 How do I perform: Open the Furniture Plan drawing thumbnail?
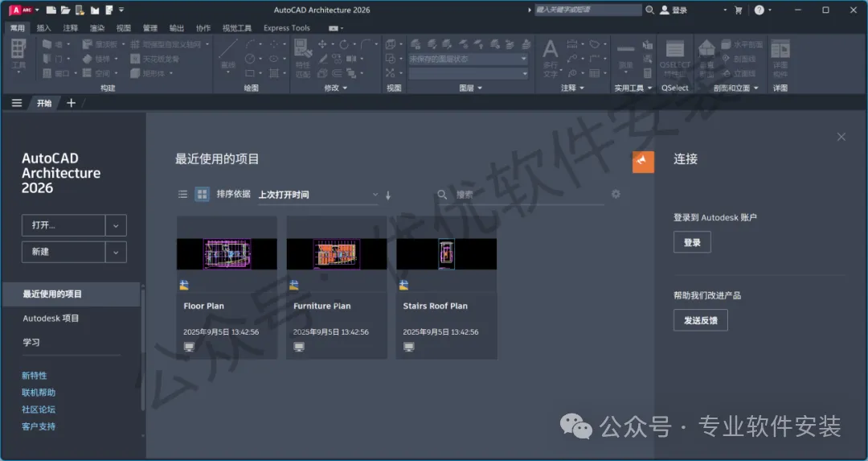click(x=337, y=253)
